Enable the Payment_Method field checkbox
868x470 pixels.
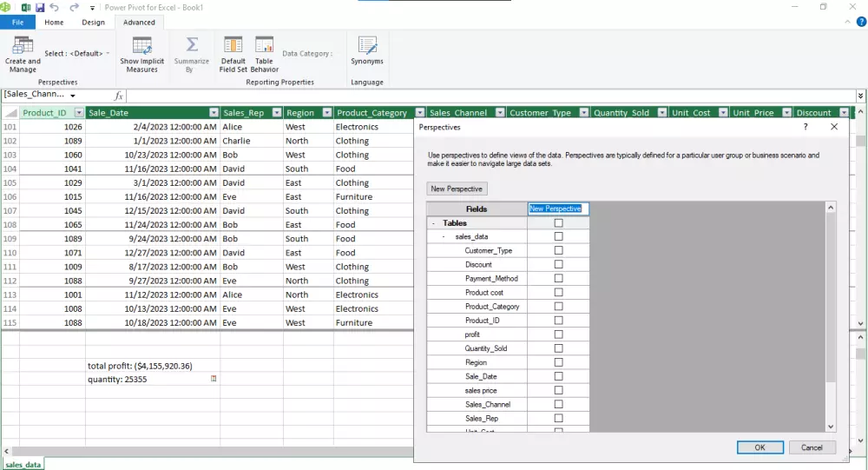558,279
